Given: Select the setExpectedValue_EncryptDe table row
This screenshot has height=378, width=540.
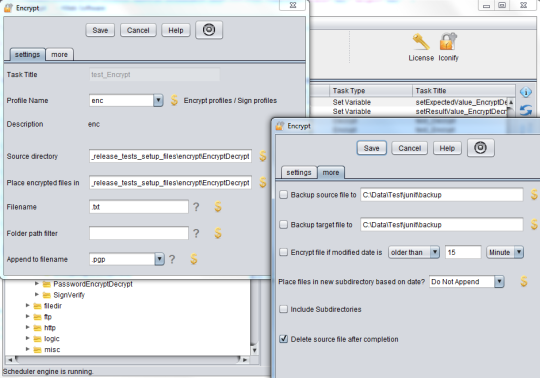Looking at the screenshot, I should 408,102.
